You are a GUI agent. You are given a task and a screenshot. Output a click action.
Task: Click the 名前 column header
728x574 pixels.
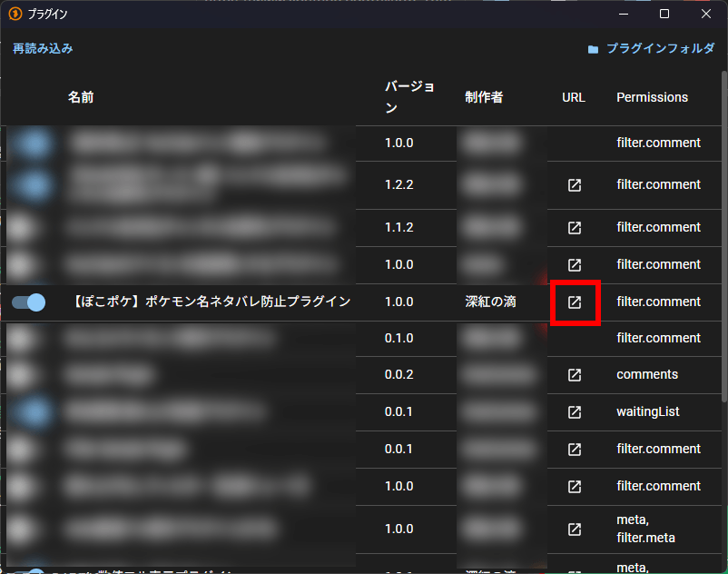point(81,97)
